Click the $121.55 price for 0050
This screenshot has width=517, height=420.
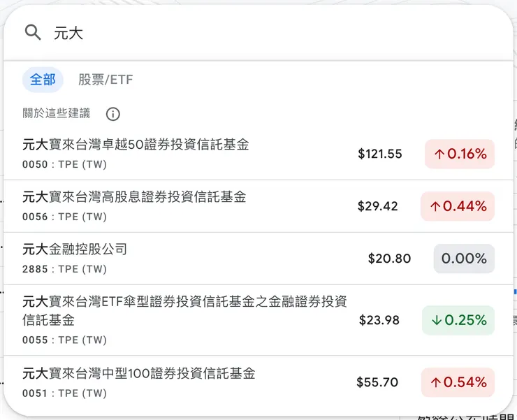379,154
